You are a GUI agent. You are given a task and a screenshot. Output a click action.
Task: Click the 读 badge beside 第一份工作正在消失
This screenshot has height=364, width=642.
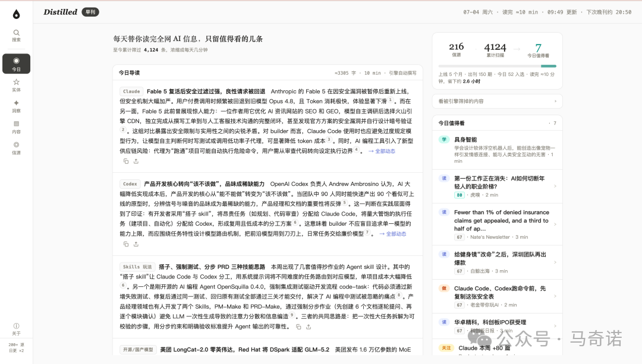point(444,178)
